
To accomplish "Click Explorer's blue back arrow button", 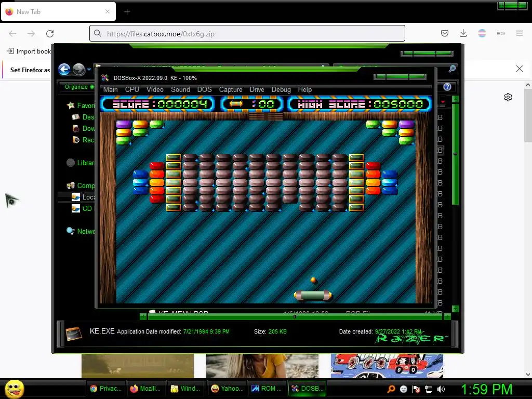I will coord(64,70).
